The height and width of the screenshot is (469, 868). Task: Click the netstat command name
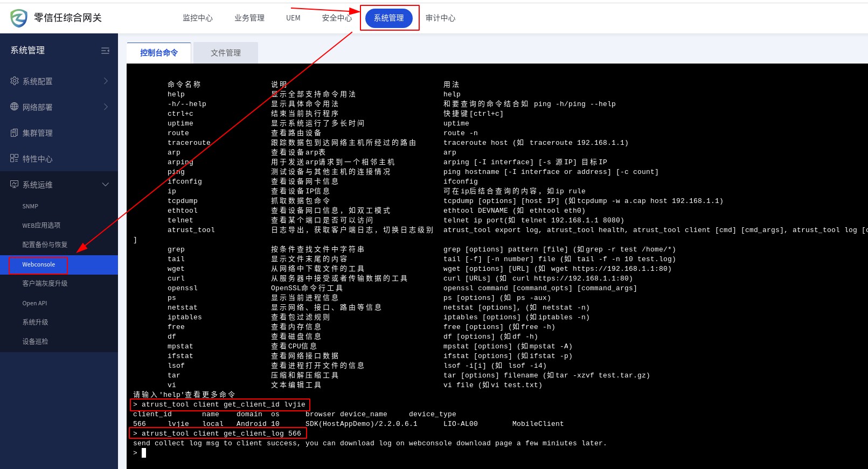(x=183, y=307)
